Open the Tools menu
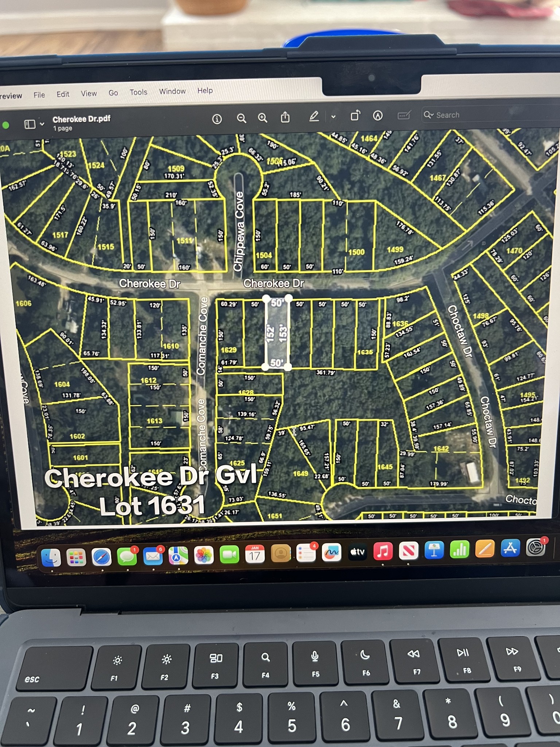This screenshot has width=560, height=747. point(139,92)
